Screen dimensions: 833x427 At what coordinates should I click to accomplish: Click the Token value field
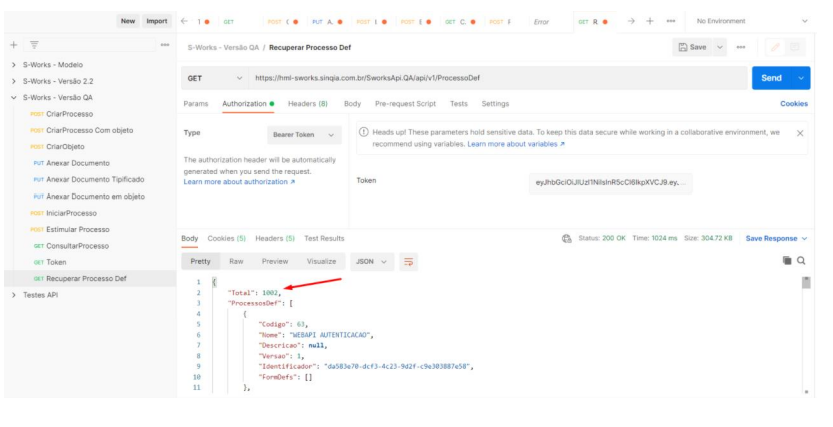[x=610, y=183]
